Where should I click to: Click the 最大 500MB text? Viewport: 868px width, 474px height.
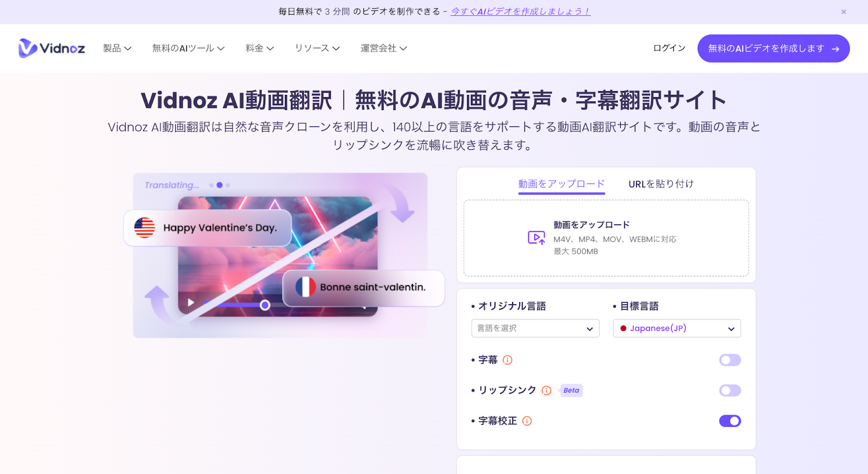(576, 252)
